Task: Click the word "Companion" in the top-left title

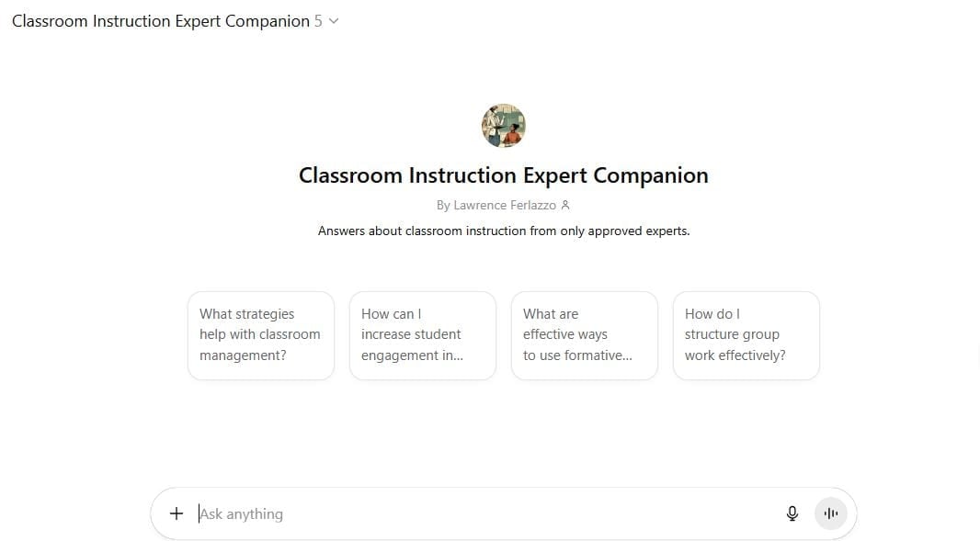Action: point(266,21)
